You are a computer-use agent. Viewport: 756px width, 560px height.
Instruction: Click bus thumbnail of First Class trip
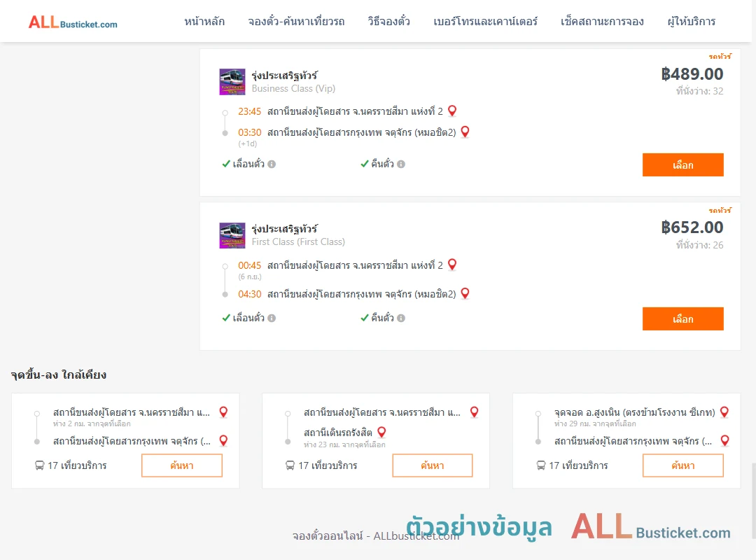[x=232, y=235]
